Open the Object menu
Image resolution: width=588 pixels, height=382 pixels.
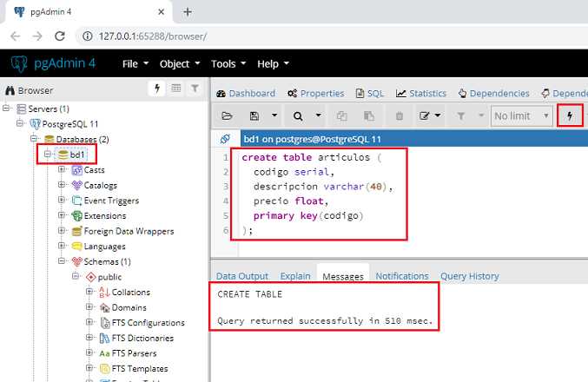[x=180, y=63]
